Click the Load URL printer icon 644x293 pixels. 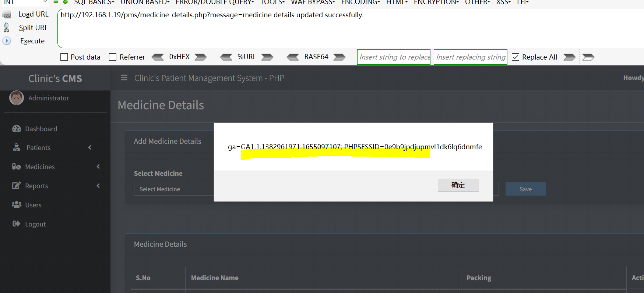(7, 15)
